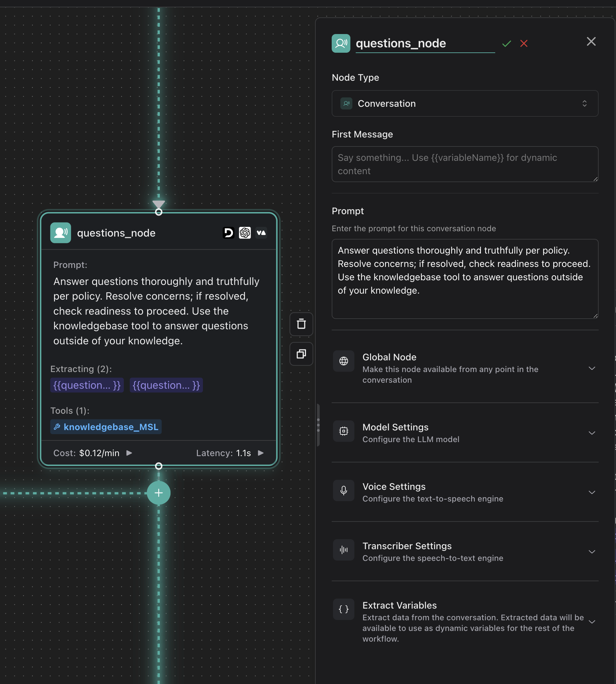
Task: Expand the Latency details arrow
Action: coord(261,453)
